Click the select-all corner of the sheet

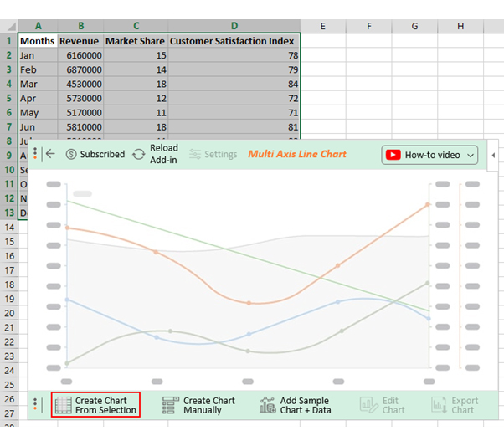pyautogui.click(x=9, y=26)
